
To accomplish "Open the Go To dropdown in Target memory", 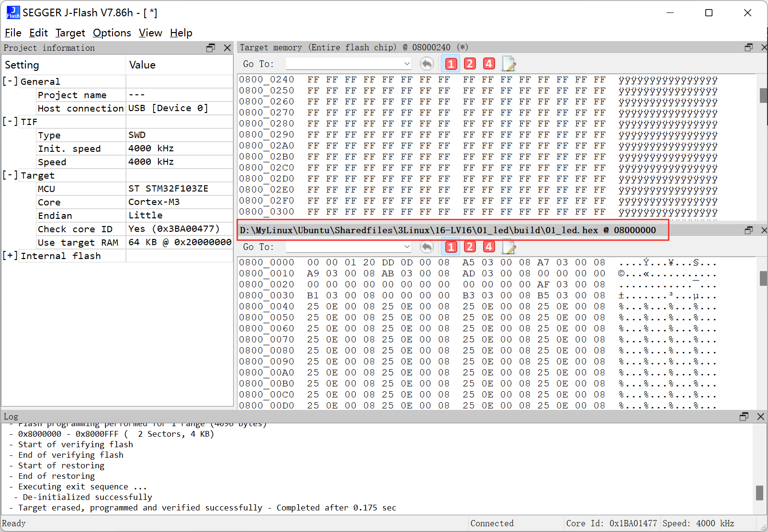I will coord(407,64).
